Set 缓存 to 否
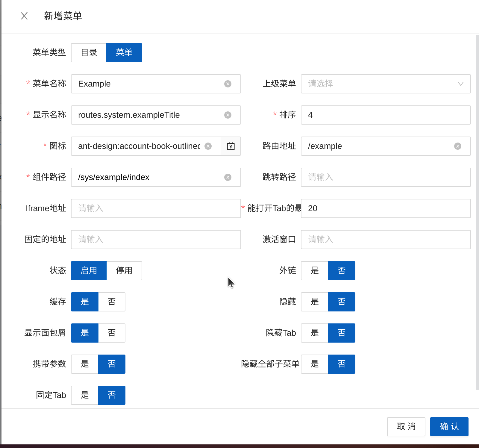Image resolution: width=479 pixels, height=448 pixels. [x=112, y=302]
